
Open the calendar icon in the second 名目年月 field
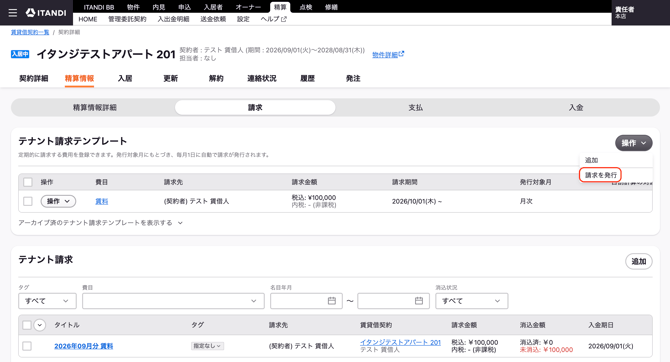tap(419, 301)
